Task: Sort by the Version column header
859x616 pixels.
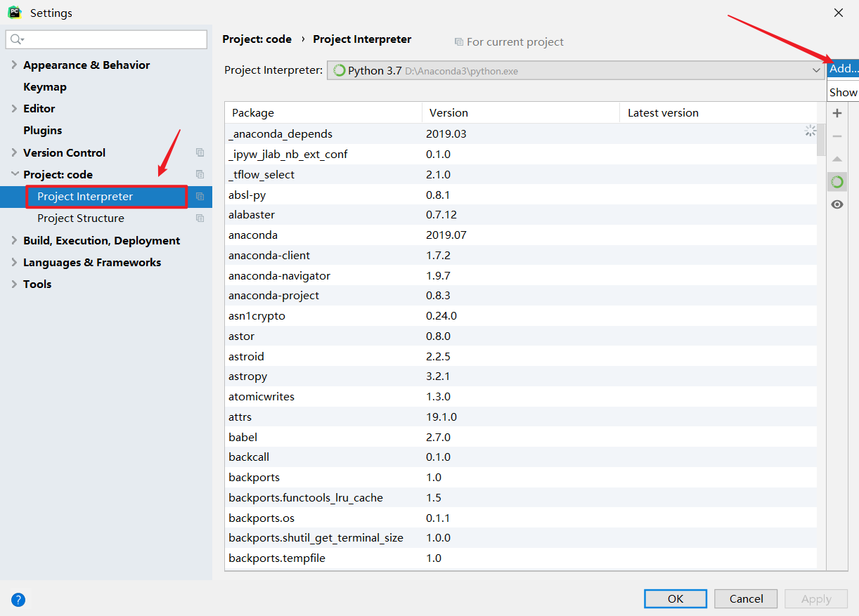Action: 520,112
